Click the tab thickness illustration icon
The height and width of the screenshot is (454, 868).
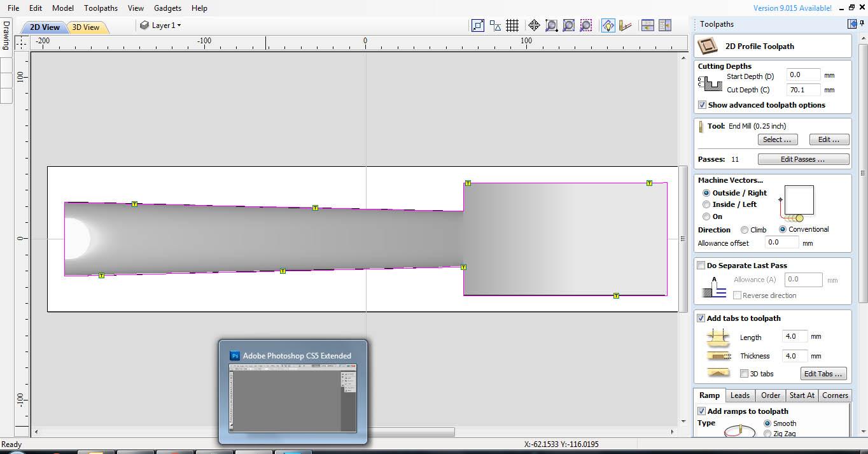pyautogui.click(x=718, y=355)
